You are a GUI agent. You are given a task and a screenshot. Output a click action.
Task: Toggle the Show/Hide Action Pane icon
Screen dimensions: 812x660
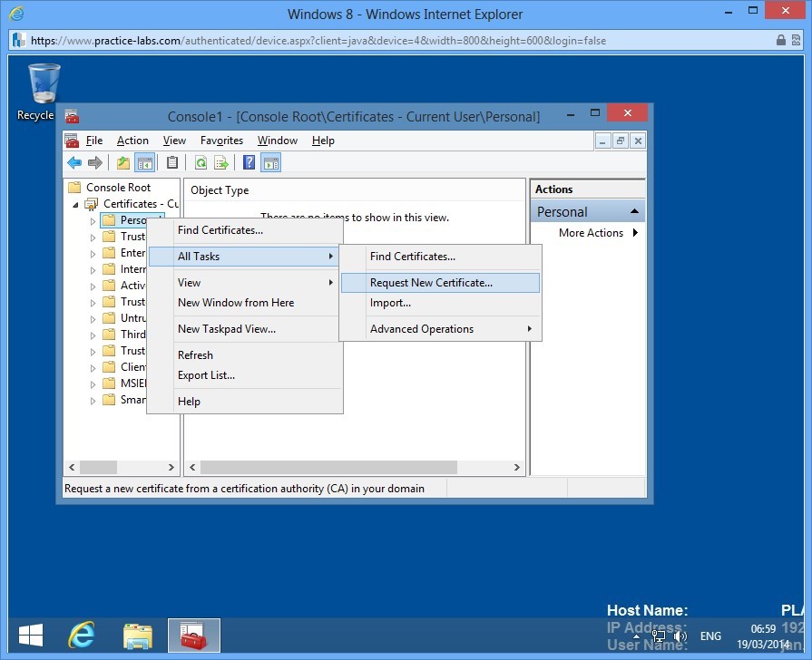coord(270,162)
